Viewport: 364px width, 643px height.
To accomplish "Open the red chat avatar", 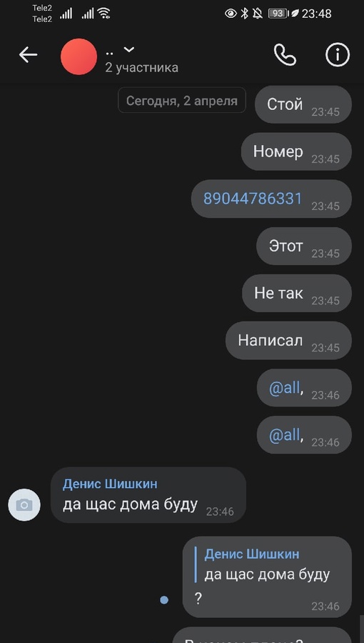I will point(79,56).
